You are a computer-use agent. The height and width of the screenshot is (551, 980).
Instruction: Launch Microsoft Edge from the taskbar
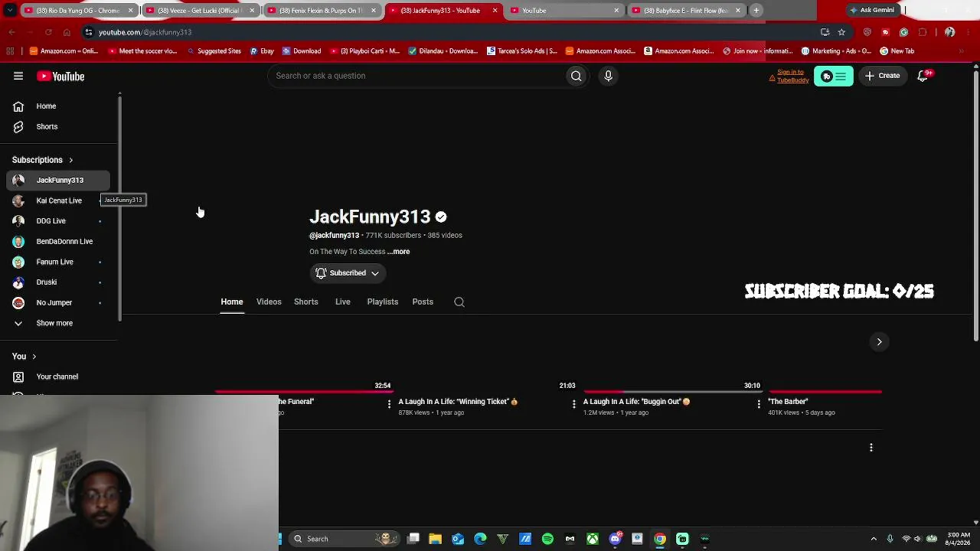(480, 539)
